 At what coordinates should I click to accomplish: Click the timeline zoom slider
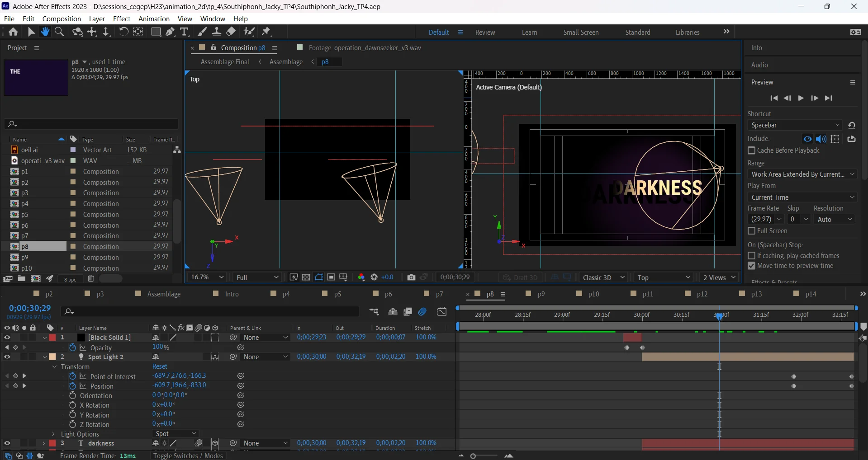pyautogui.click(x=473, y=456)
